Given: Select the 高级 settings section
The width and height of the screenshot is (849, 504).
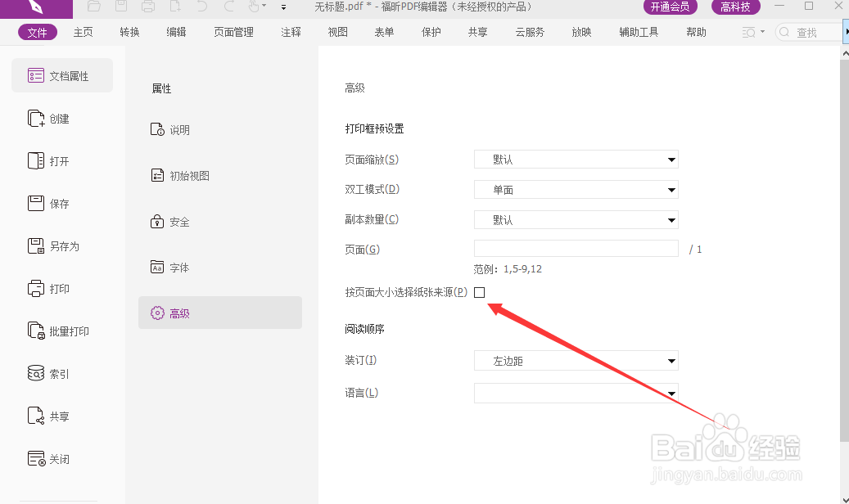Looking at the screenshot, I should tap(179, 313).
